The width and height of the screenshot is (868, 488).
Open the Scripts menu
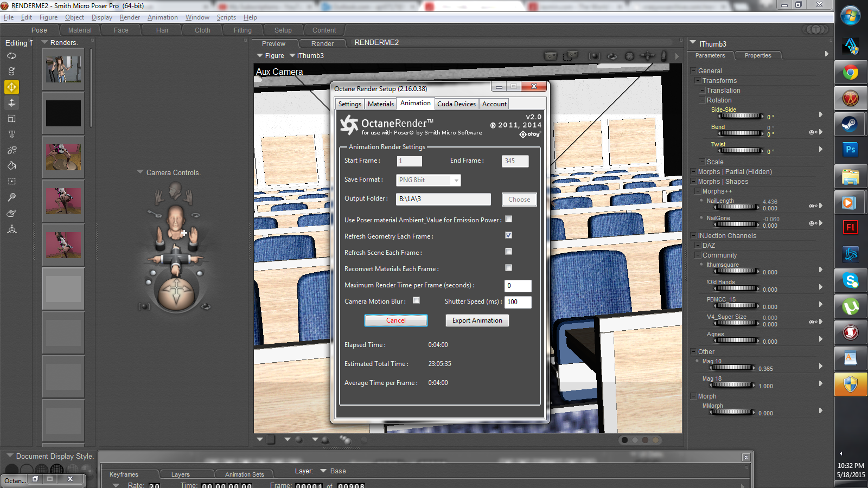click(x=226, y=17)
